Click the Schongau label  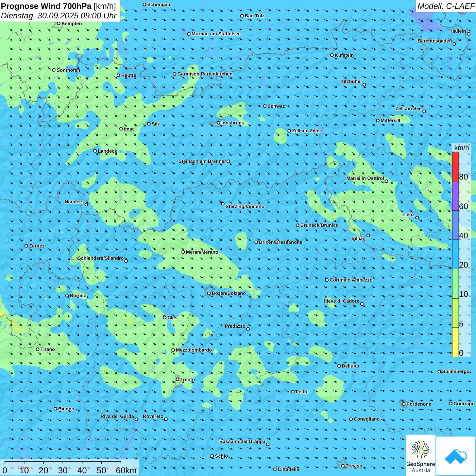pyautogui.click(x=158, y=4)
